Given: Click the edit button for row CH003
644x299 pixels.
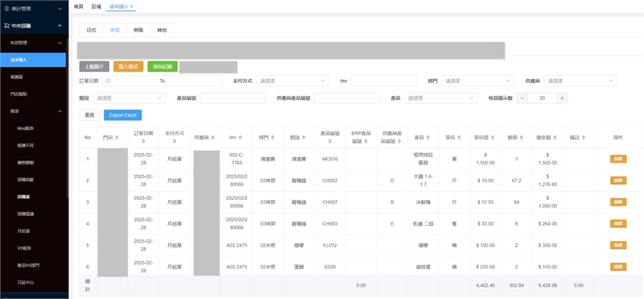Looking at the screenshot, I should pyautogui.click(x=618, y=223).
